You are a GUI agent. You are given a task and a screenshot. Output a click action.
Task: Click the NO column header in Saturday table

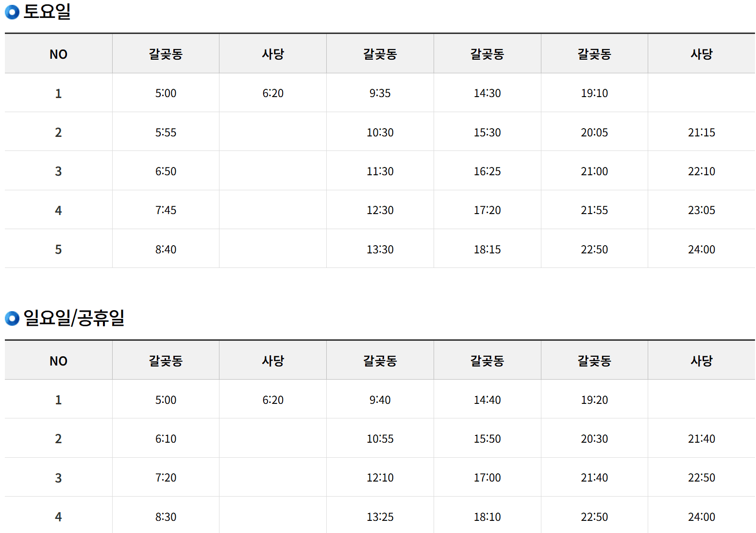pos(58,54)
